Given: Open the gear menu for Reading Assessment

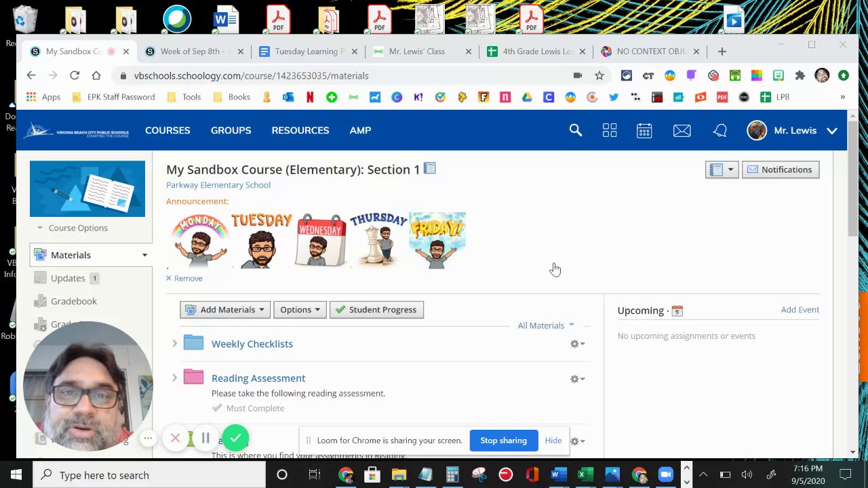Looking at the screenshot, I should pos(577,379).
